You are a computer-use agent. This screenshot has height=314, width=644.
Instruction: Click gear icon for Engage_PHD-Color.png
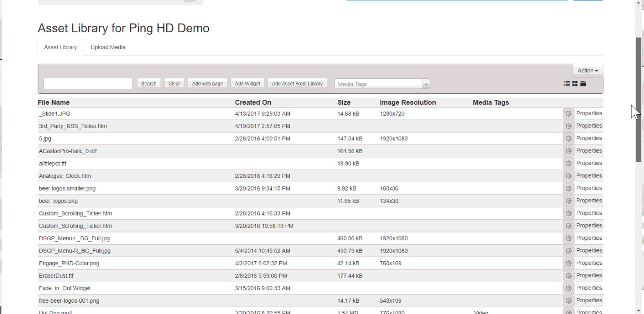[569, 263]
